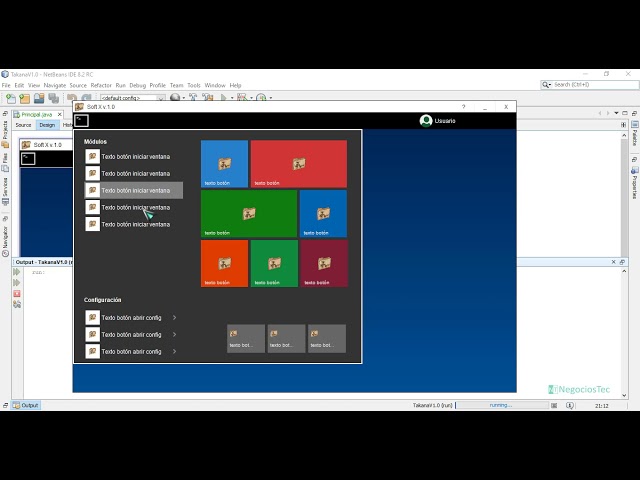Open the Palette side panel
This screenshot has height=480, width=640.
tap(635, 133)
